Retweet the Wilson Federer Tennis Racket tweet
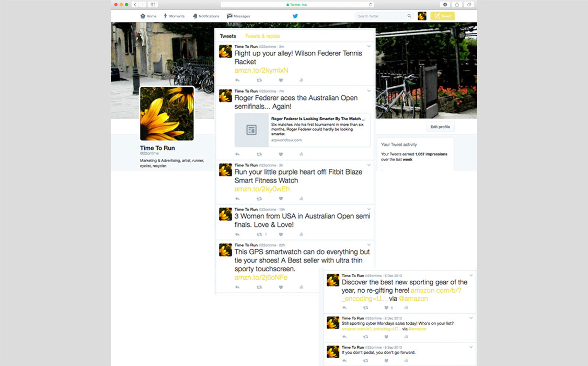The height and width of the screenshot is (366, 588). (259, 80)
